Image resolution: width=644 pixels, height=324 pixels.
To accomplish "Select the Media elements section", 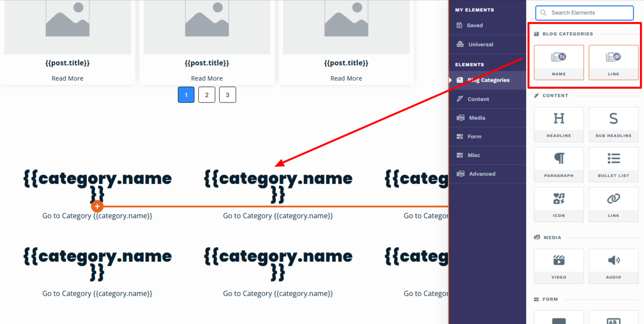I will (487, 118).
